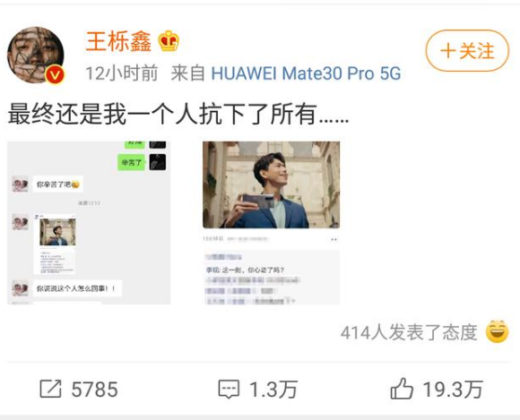Click the repost count 5785
The height and width of the screenshot is (420, 520).
pyautogui.click(x=94, y=390)
